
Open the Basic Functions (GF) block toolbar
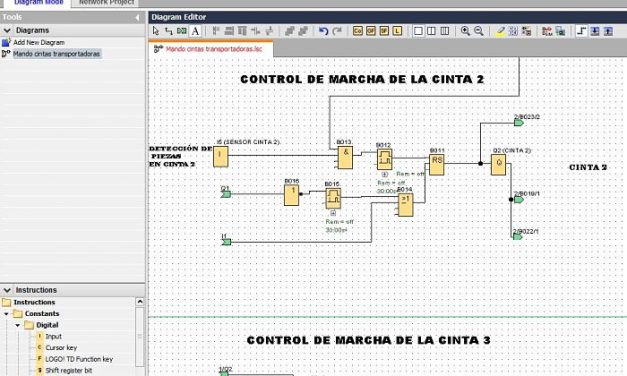click(371, 31)
